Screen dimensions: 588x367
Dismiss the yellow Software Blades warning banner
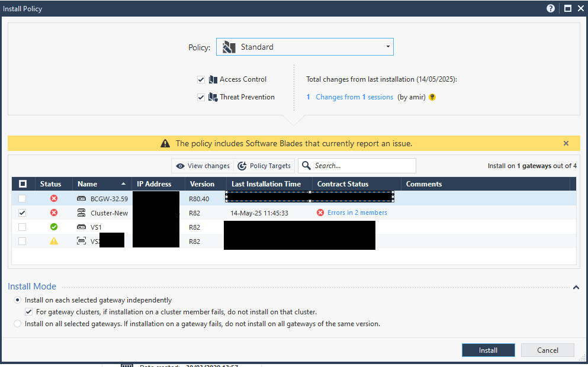[x=566, y=143]
